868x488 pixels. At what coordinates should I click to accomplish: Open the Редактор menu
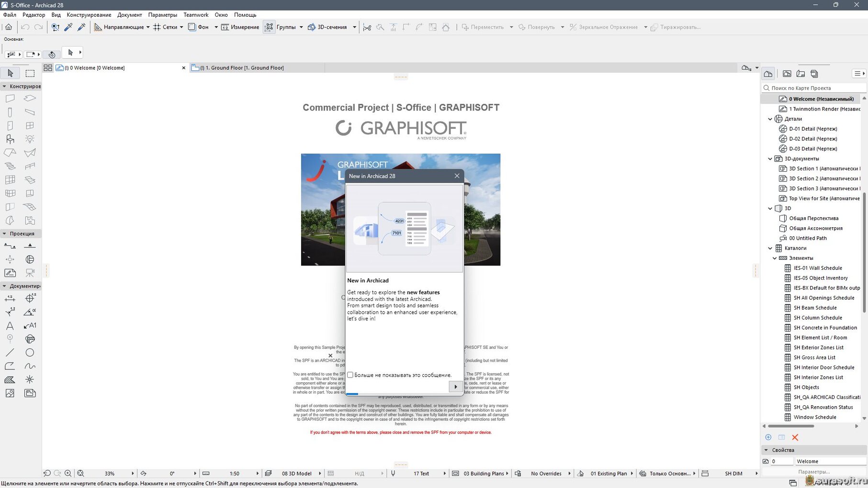[x=34, y=15]
